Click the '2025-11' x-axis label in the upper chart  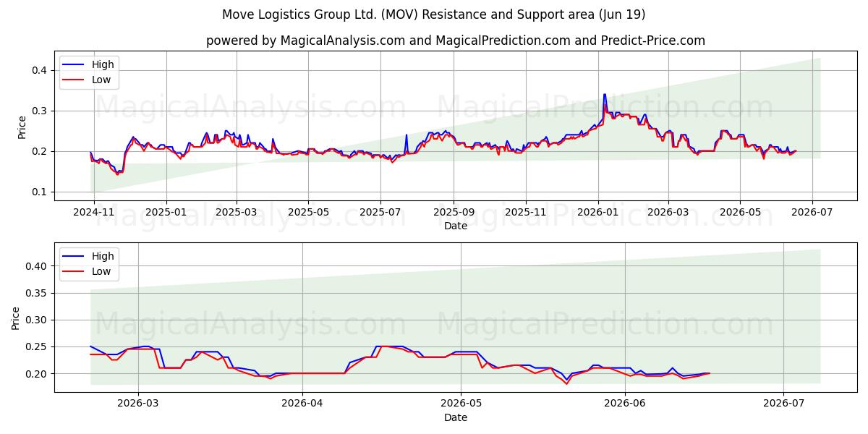[525, 213]
